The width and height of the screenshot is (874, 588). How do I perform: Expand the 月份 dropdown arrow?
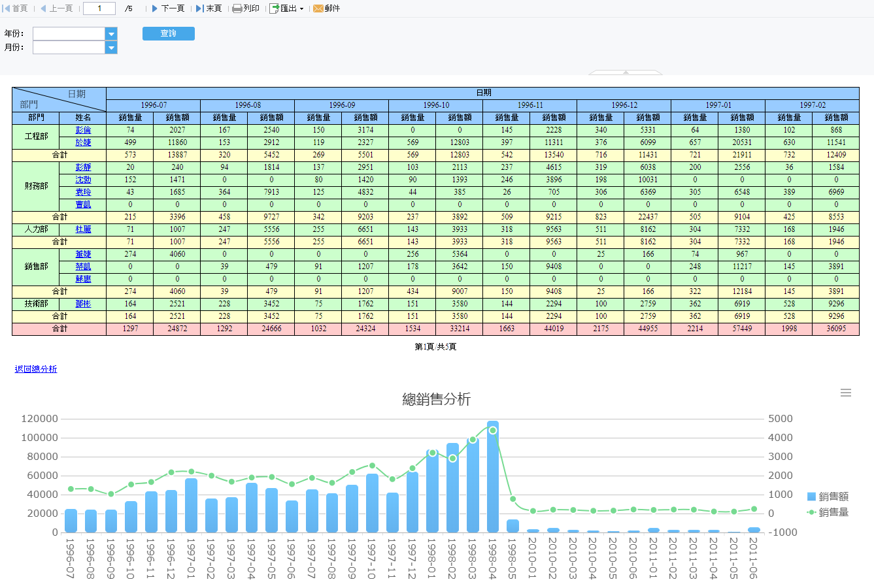click(x=111, y=48)
